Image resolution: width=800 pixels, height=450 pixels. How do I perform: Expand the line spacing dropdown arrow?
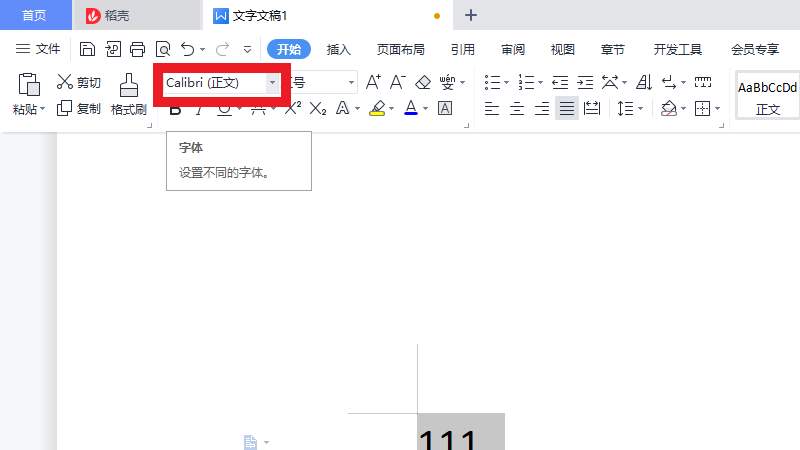pos(640,108)
